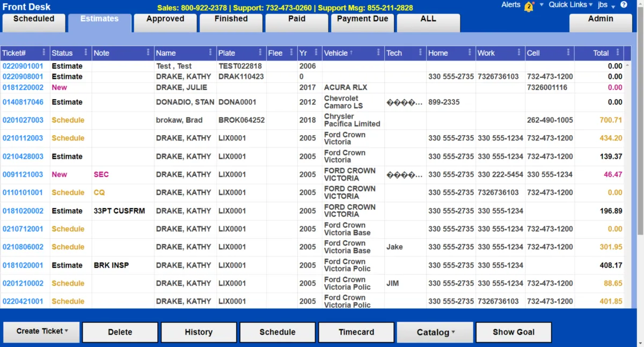Open ticket 0220421001 link
The width and height of the screenshot is (644, 347).
point(23,301)
